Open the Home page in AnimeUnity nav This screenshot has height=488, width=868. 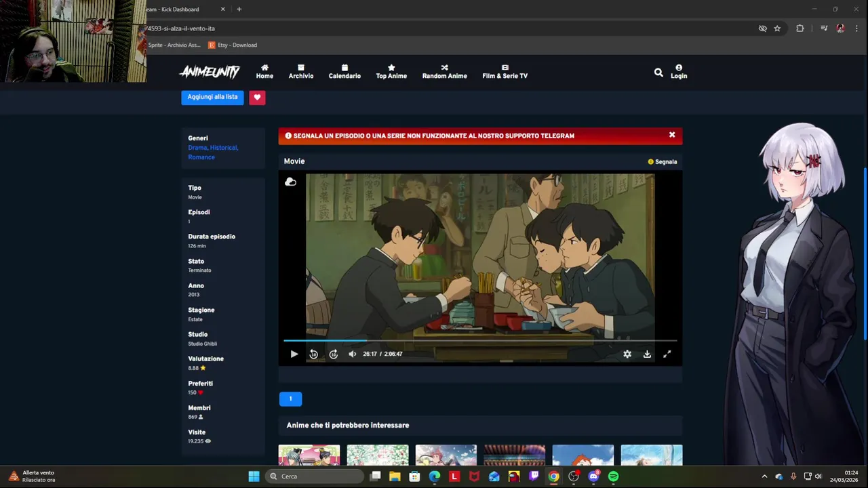(264, 72)
